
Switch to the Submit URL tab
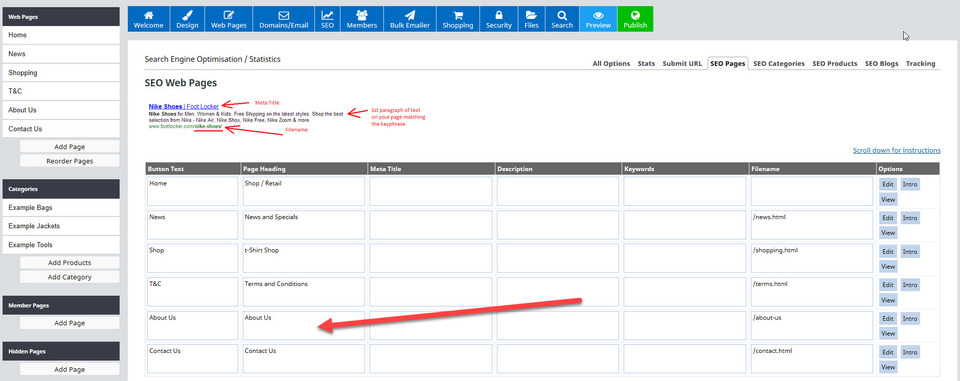coord(682,64)
